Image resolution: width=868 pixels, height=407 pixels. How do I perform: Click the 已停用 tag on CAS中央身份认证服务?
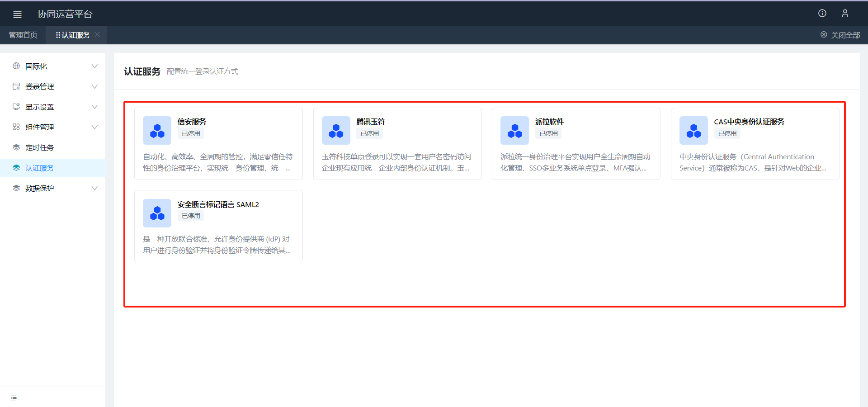[x=727, y=133]
